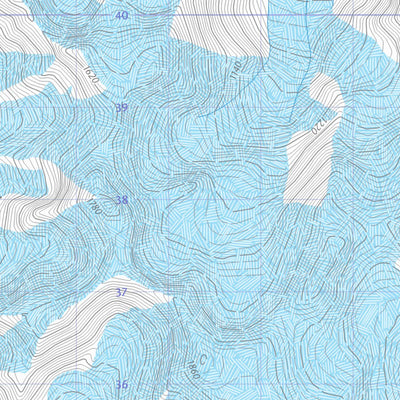Click the grid label 38
The image size is (400, 400).
[122, 200]
